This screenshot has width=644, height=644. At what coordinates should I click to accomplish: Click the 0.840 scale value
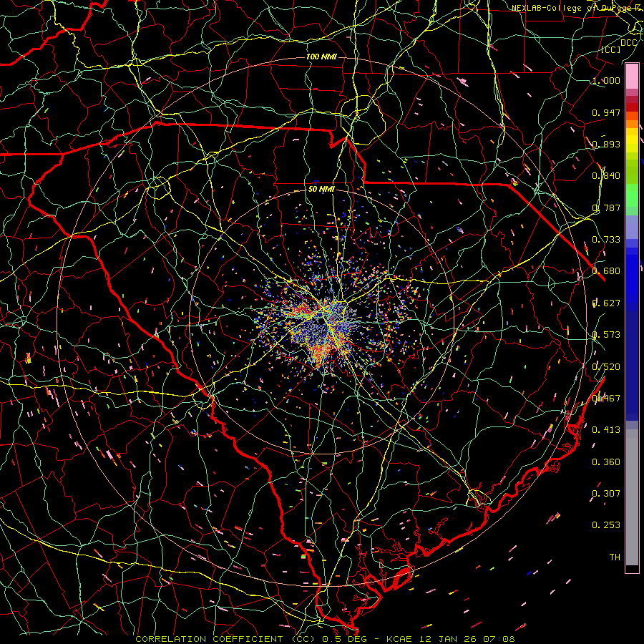(606, 176)
